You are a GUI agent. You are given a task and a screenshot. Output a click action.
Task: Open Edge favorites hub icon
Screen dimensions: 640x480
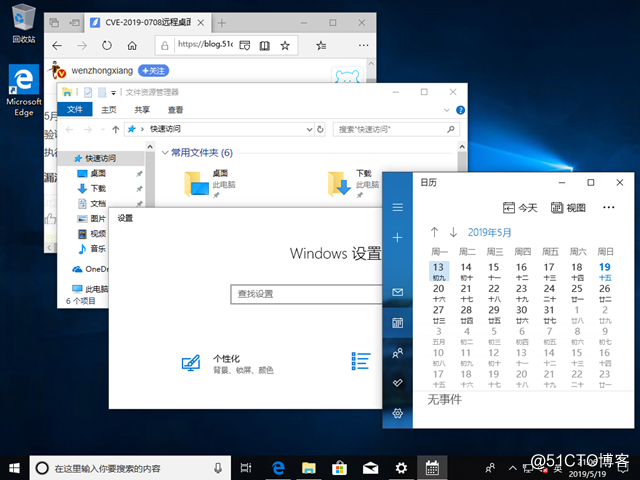321,45
